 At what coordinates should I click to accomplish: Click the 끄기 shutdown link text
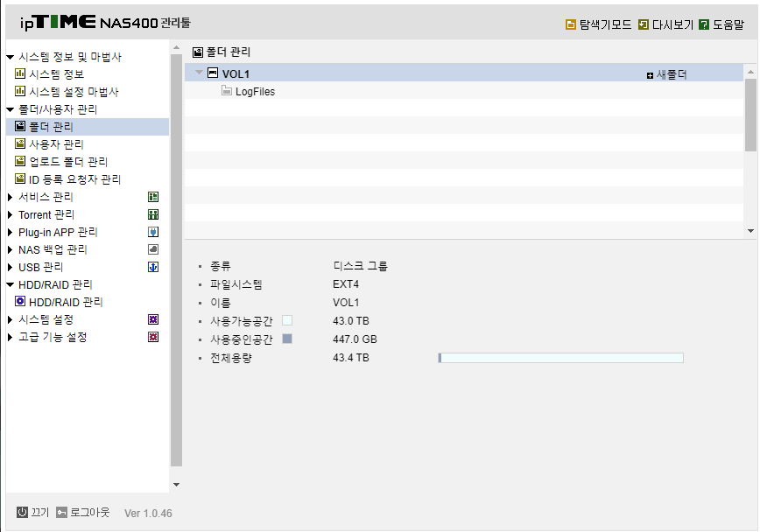[40, 512]
